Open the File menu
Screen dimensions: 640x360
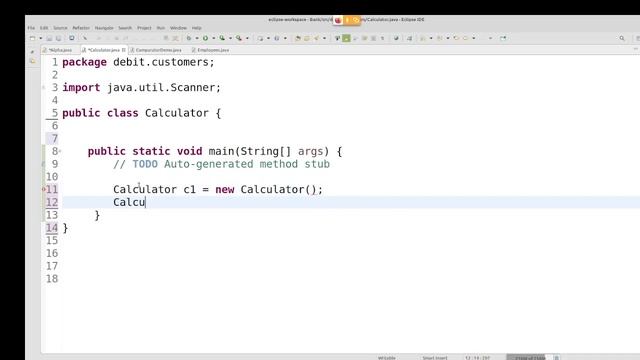tap(31, 28)
